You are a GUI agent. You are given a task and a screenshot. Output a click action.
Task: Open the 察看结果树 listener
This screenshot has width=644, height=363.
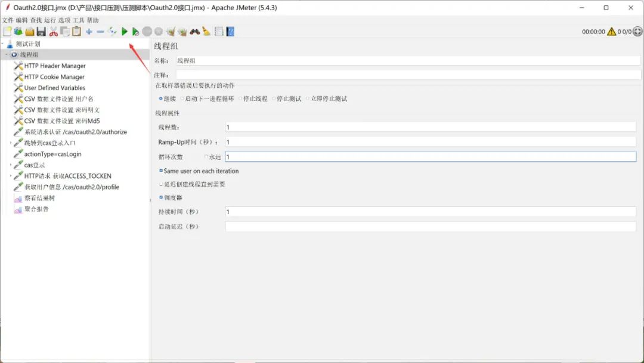pyautogui.click(x=39, y=198)
